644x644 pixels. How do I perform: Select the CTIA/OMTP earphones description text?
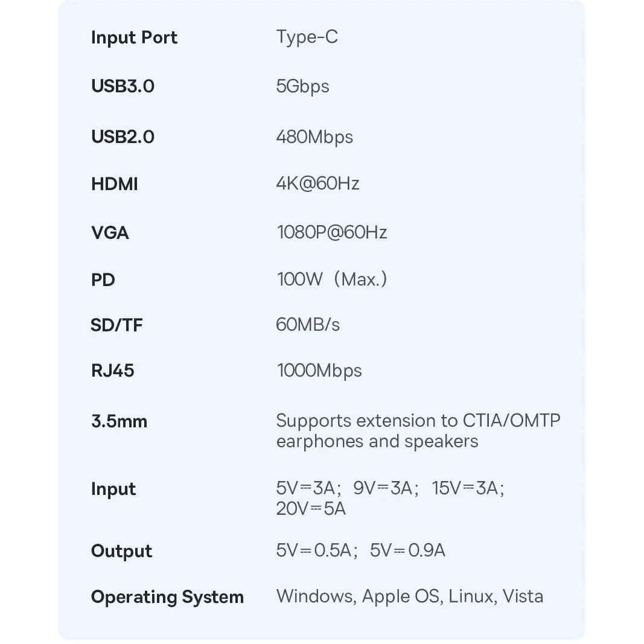418,431
